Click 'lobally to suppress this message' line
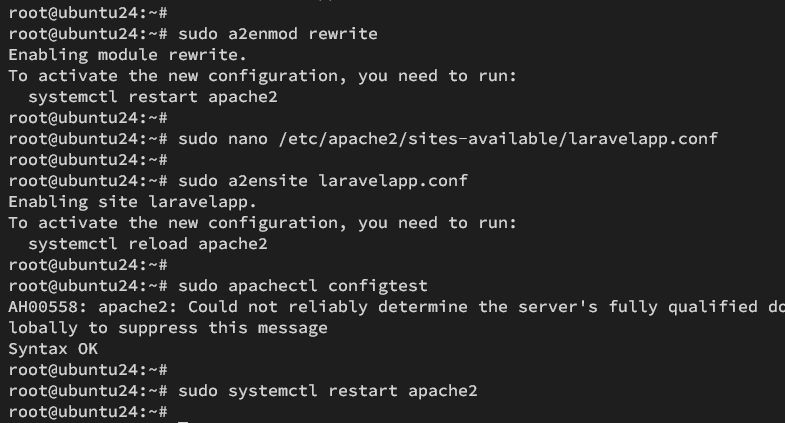This screenshot has width=785, height=423. 168,328
